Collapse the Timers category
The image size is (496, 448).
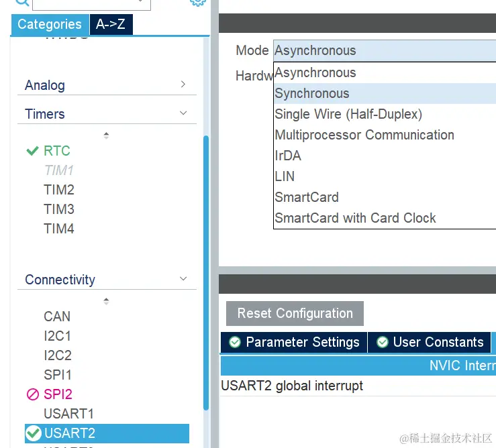(x=107, y=114)
